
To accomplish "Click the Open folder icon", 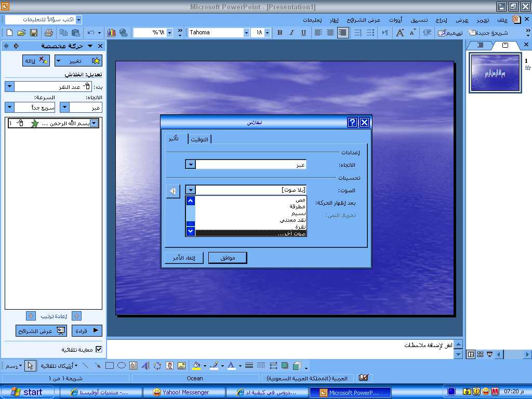I will pos(21,33).
